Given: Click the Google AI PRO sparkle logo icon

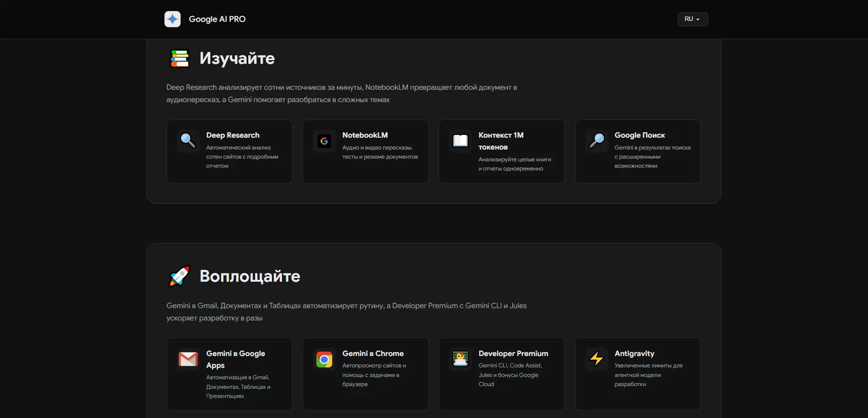Looking at the screenshot, I should click(x=173, y=19).
